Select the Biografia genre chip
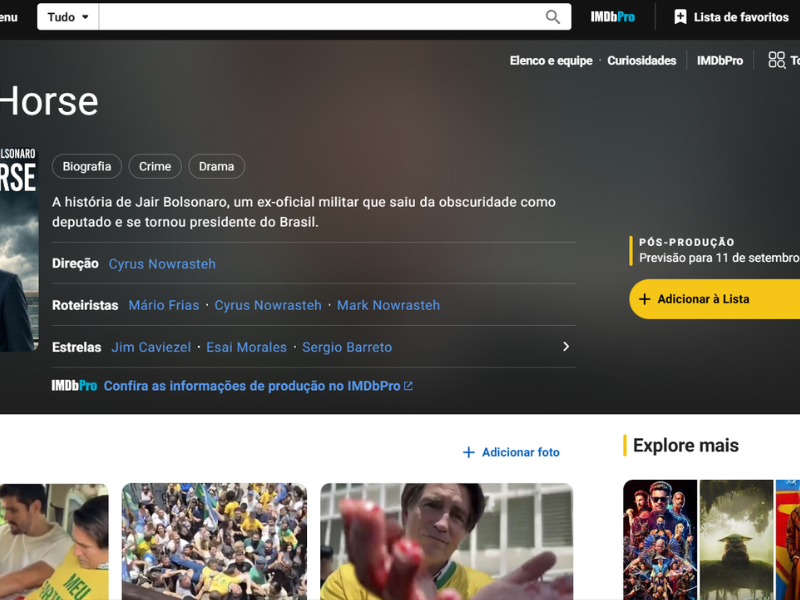The image size is (800, 600). pyautogui.click(x=87, y=166)
